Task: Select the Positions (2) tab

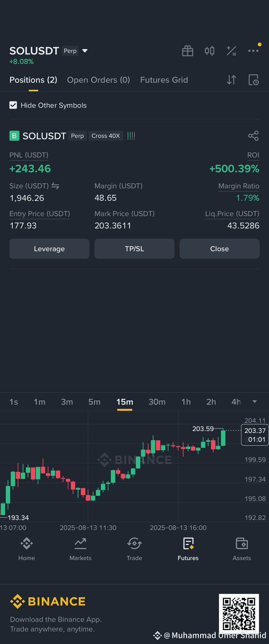Action: (x=33, y=80)
